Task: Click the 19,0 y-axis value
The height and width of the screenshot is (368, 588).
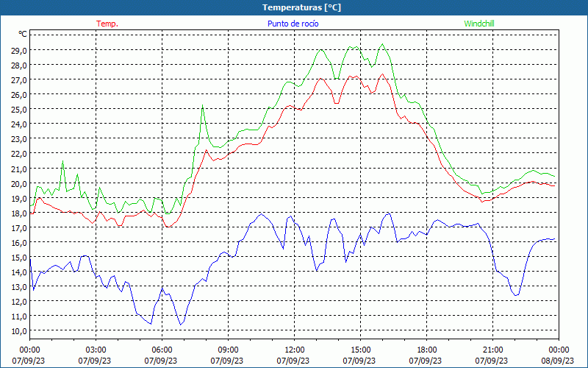Action: point(19,198)
